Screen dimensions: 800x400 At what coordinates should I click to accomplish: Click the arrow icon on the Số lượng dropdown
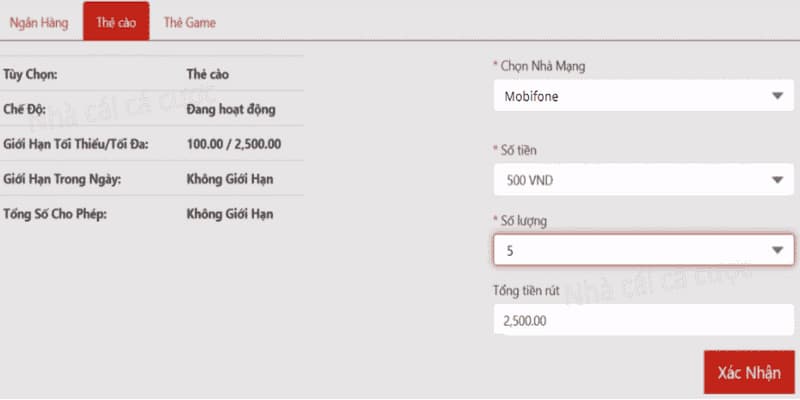point(777,250)
